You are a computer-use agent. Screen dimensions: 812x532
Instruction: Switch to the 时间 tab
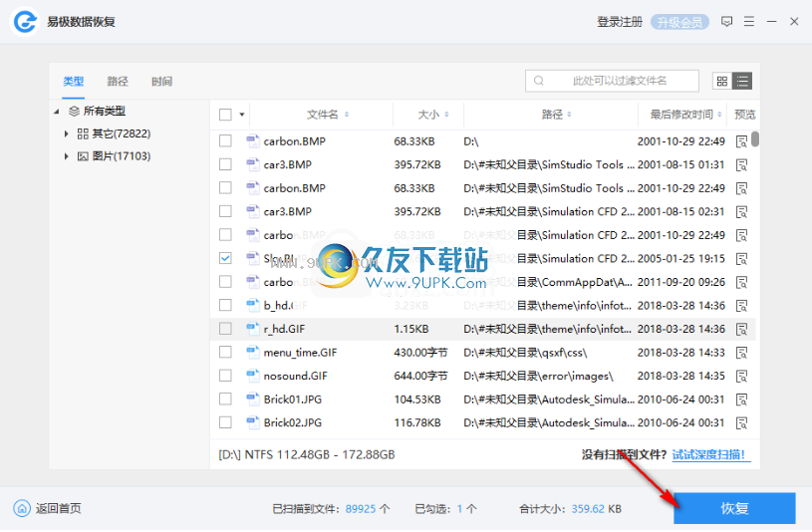[161, 82]
